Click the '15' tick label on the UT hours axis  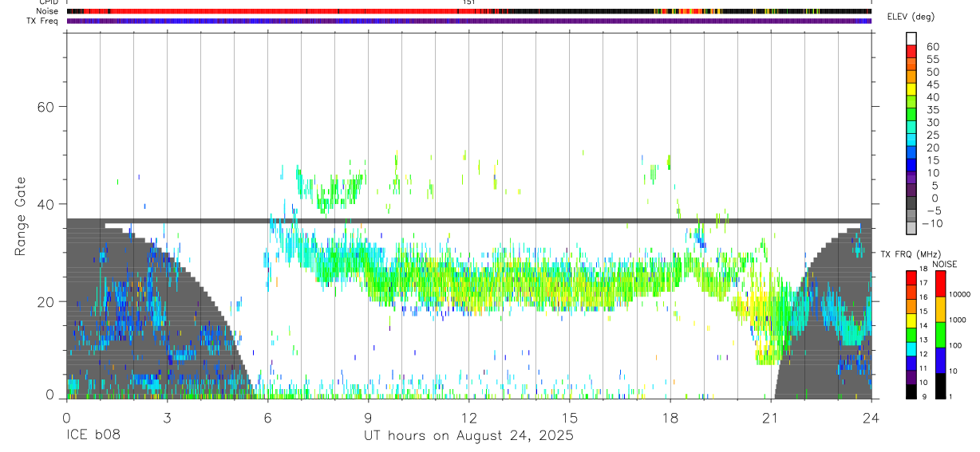[x=570, y=417]
